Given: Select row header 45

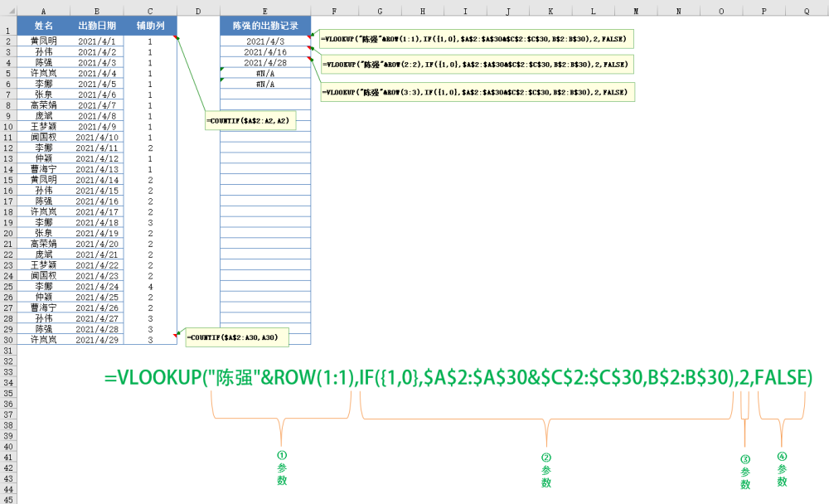Looking at the screenshot, I should point(8,500).
